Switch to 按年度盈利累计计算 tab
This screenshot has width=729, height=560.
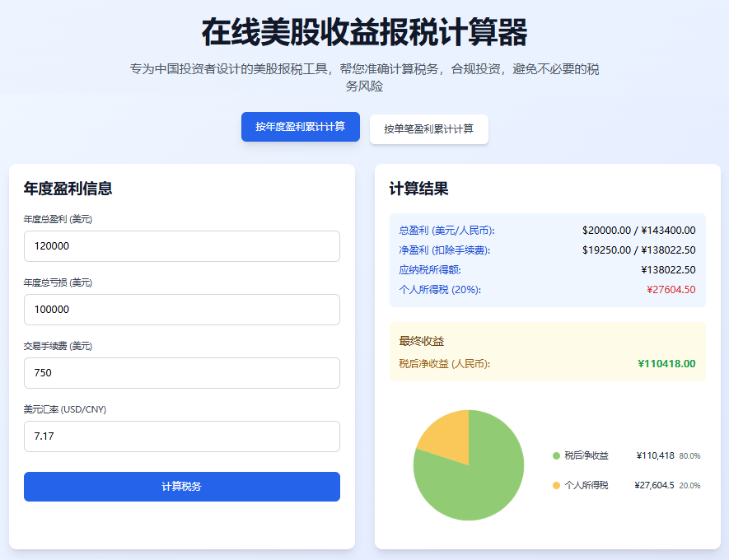click(300, 127)
